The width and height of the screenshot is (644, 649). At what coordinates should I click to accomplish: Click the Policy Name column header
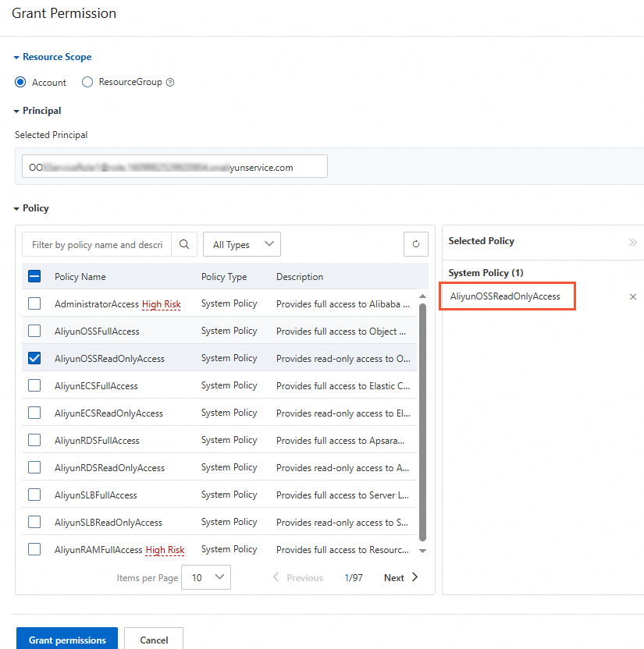[80, 277]
